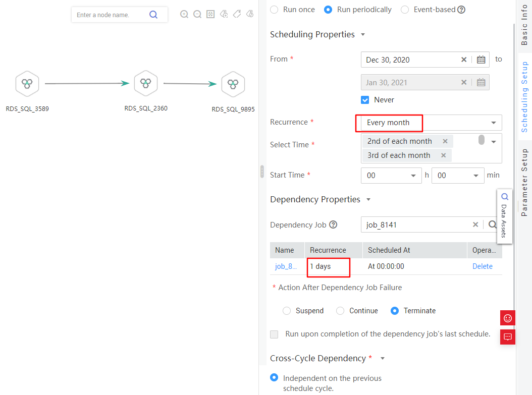Zoom out on the canvas

197,14
